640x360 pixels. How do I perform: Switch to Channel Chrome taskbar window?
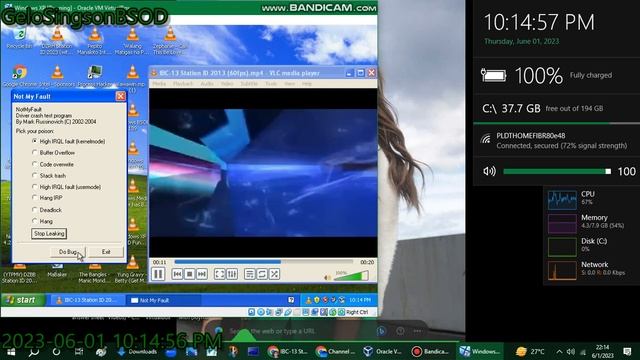point(336,351)
